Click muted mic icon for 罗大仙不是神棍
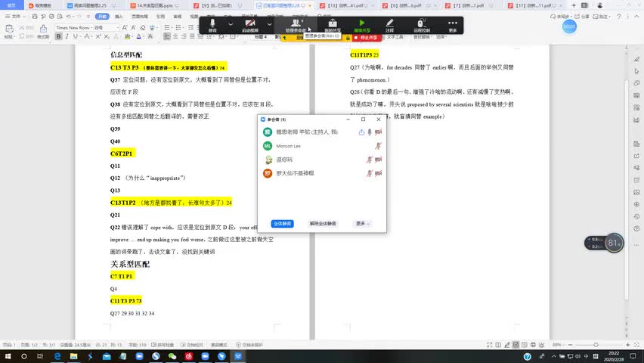 pos(369,173)
